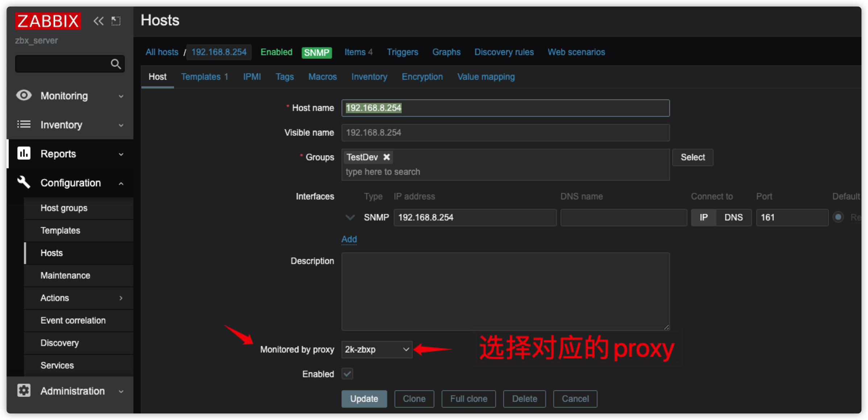Image resolution: width=868 pixels, height=420 pixels.
Task: Focus the Port field showing 161
Action: pyautogui.click(x=792, y=218)
